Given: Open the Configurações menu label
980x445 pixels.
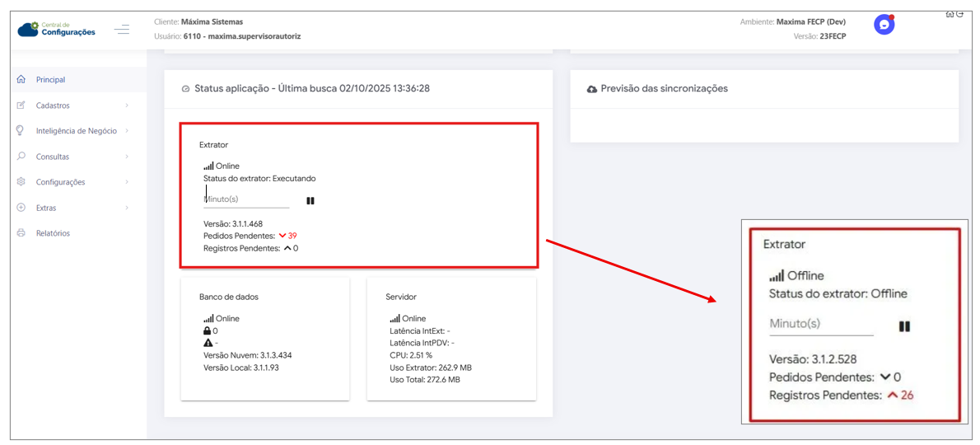Looking at the screenshot, I should pyautogui.click(x=61, y=182).
